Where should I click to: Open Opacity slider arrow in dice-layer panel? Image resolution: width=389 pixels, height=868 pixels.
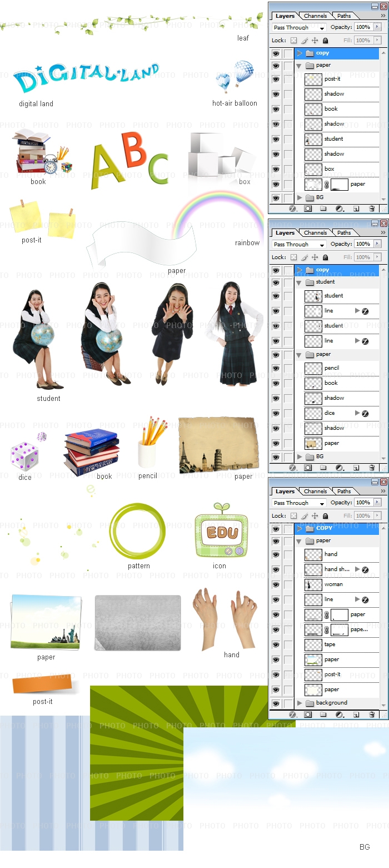point(378,244)
